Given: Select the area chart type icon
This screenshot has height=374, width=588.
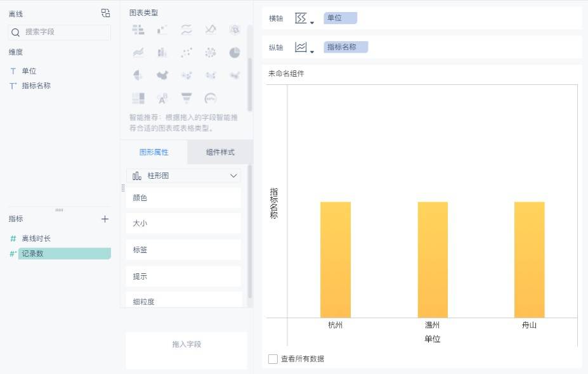Looking at the screenshot, I should pos(138,52).
